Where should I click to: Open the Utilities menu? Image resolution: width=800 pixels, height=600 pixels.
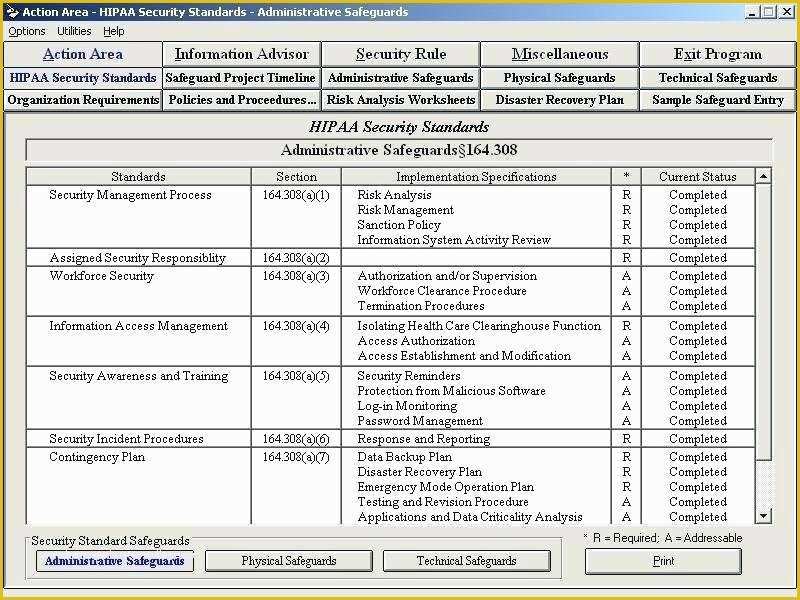click(x=74, y=32)
